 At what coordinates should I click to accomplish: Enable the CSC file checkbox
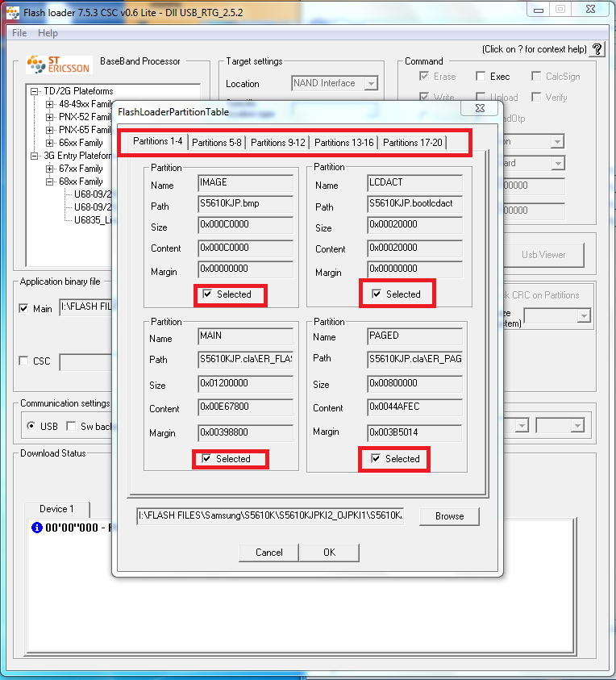point(24,361)
